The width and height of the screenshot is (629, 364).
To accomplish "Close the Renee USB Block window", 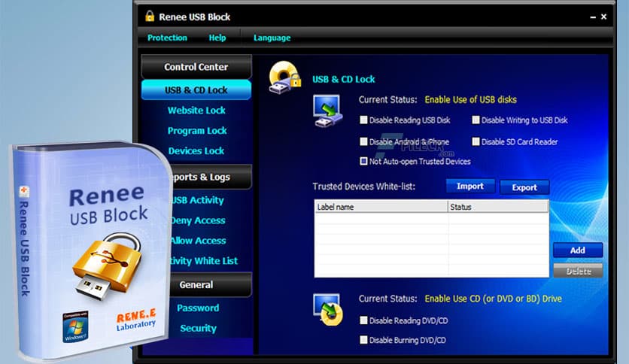I will [x=603, y=17].
